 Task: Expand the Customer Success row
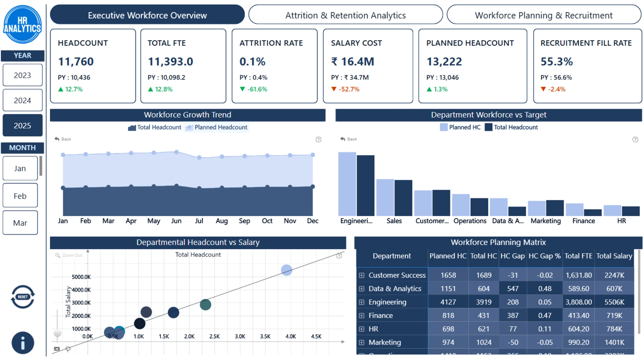pyautogui.click(x=362, y=275)
